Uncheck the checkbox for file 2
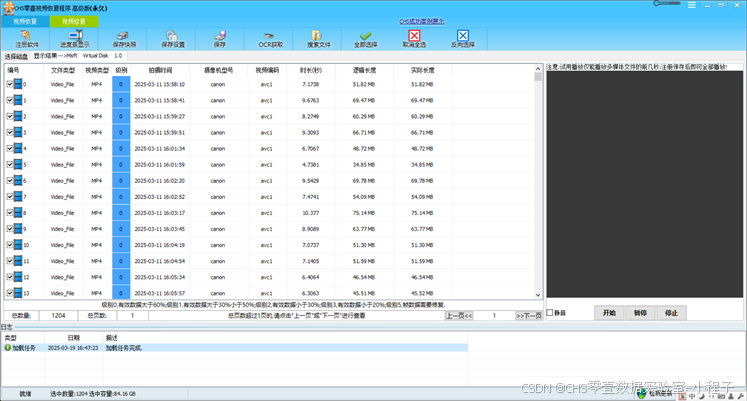The image size is (747, 401). pyautogui.click(x=10, y=116)
